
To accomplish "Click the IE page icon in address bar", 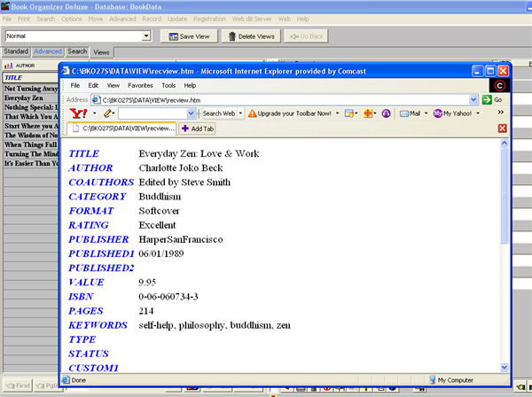I will click(96, 99).
